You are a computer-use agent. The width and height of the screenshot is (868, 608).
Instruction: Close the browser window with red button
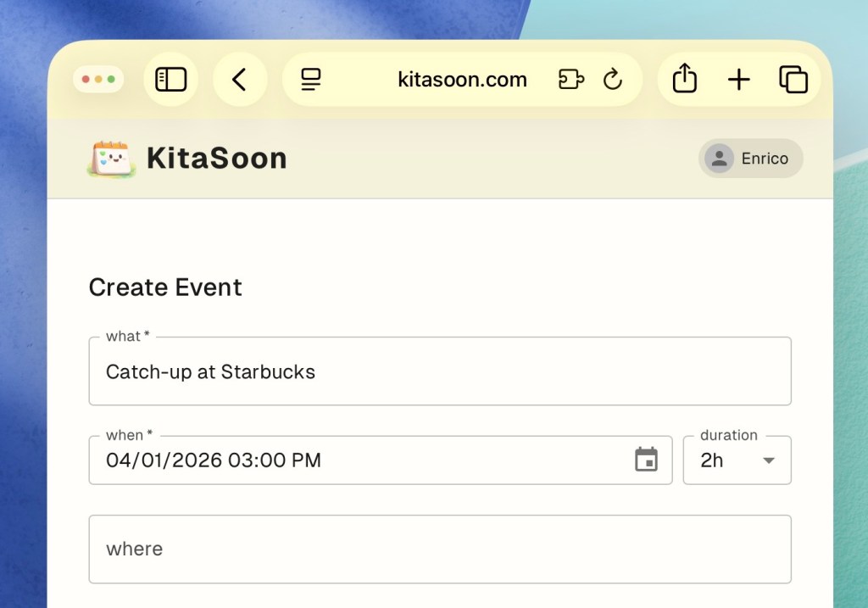pos(86,80)
